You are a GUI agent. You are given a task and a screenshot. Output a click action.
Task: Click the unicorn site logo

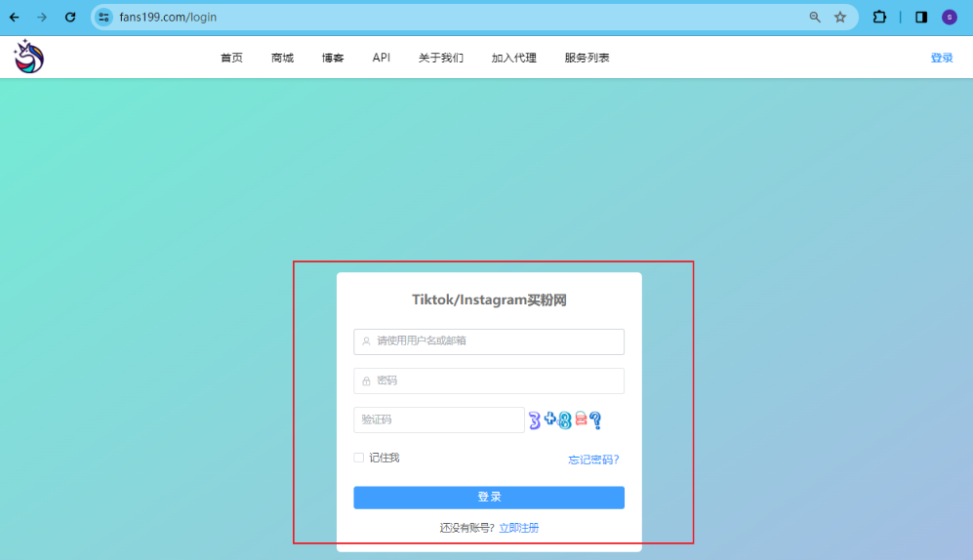click(x=28, y=57)
